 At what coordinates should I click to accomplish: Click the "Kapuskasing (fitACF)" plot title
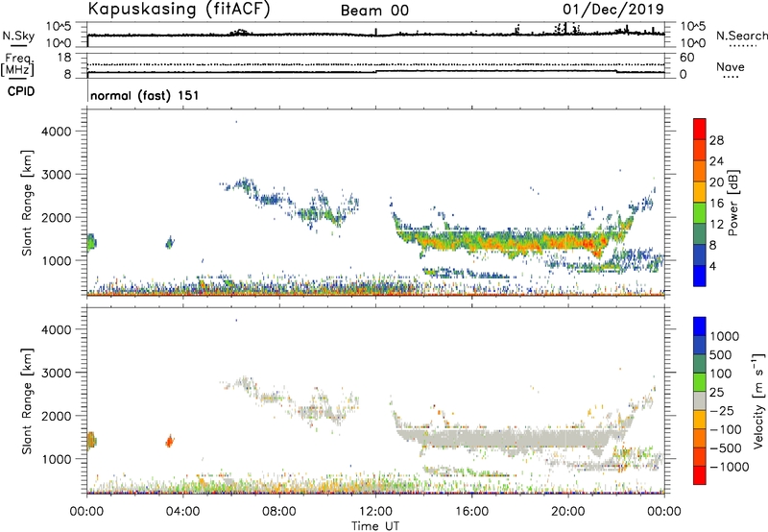(x=179, y=10)
